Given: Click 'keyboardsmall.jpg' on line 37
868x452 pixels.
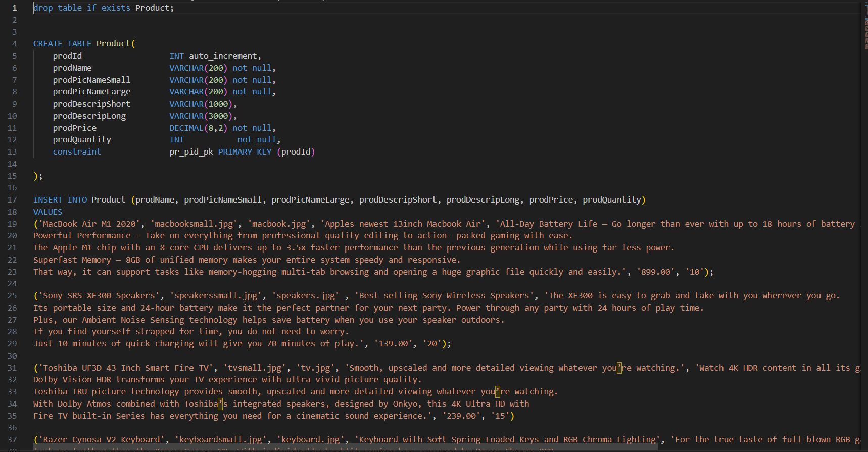Looking at the screenshot, I should [x=221, y=440].
